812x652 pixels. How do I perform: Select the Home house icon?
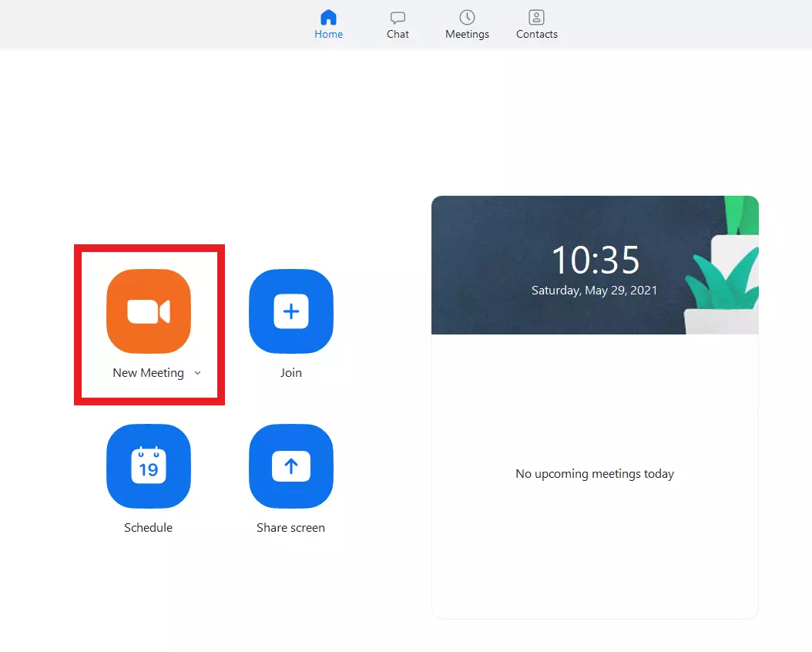click(x=328, y=17)
